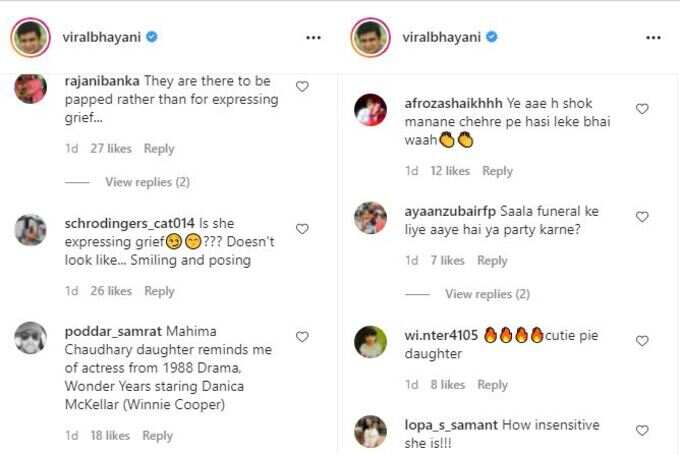The width and height of the screenshot is (680, 455).
Task: Reply to schrodingers_cat014's comment
Action: tap(159, 291)
